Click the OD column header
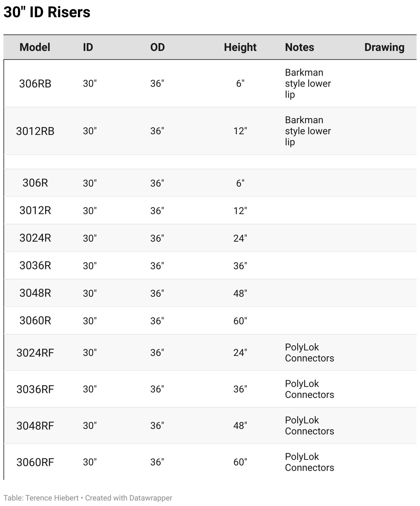 point(157,47)
